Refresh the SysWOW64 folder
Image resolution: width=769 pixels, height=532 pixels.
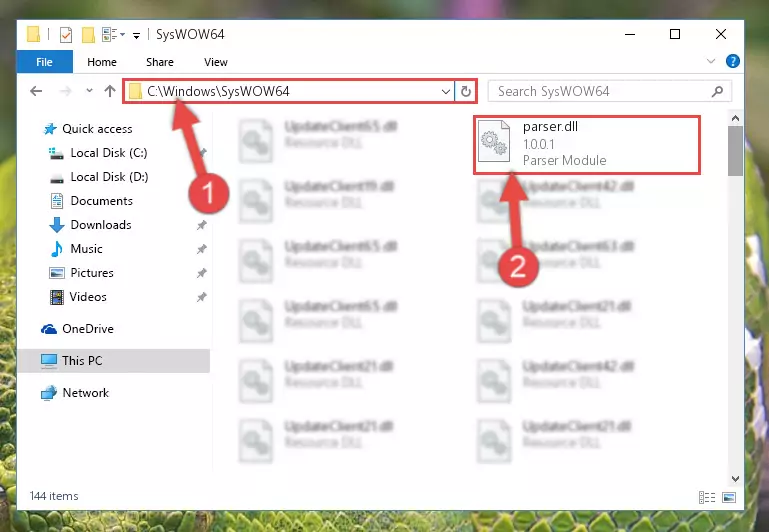466,92
